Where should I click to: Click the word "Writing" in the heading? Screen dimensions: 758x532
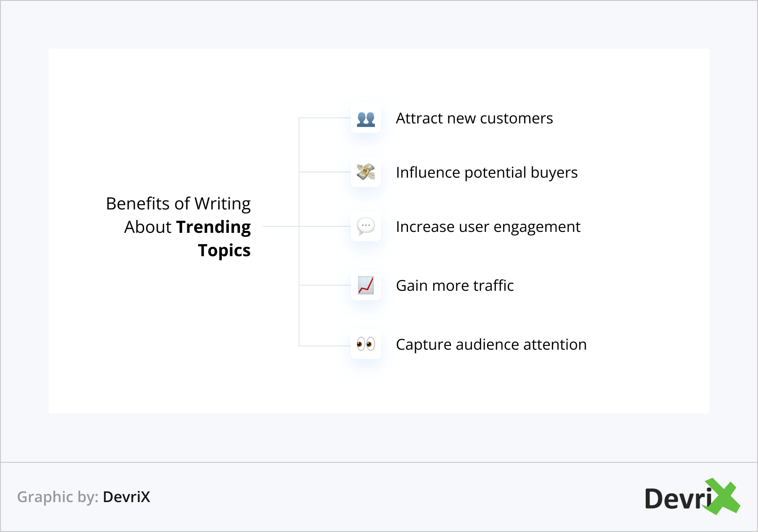click(x=223, y=204)
